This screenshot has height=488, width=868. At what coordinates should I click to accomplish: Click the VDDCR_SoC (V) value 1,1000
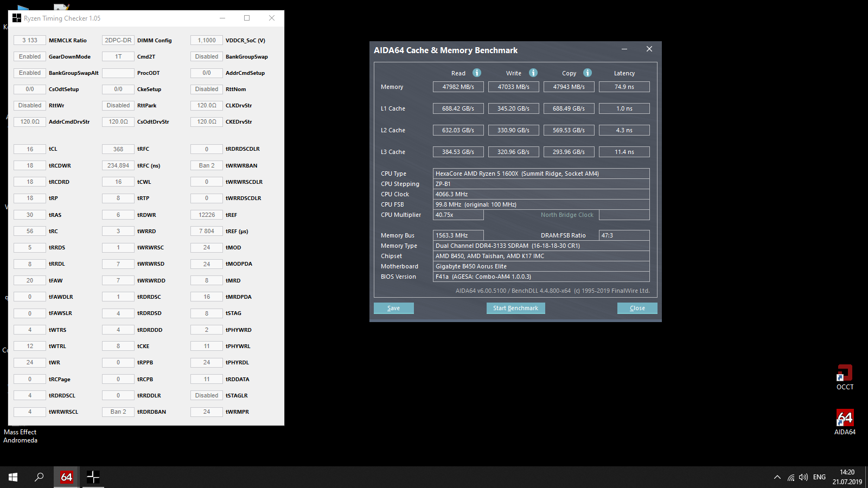tap(207, 40)
